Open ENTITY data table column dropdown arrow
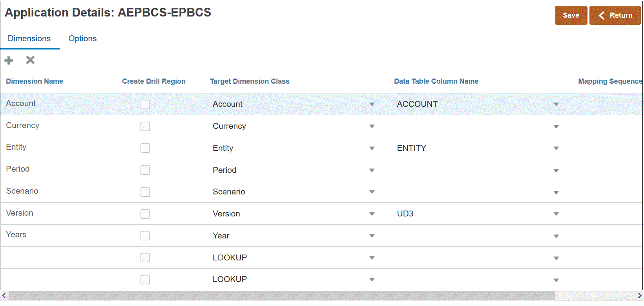Screen dimensions: 644x306 (x=556, y=148)
